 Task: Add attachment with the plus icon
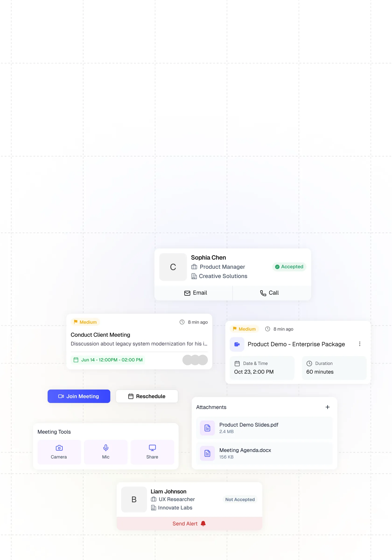[327, 407]
